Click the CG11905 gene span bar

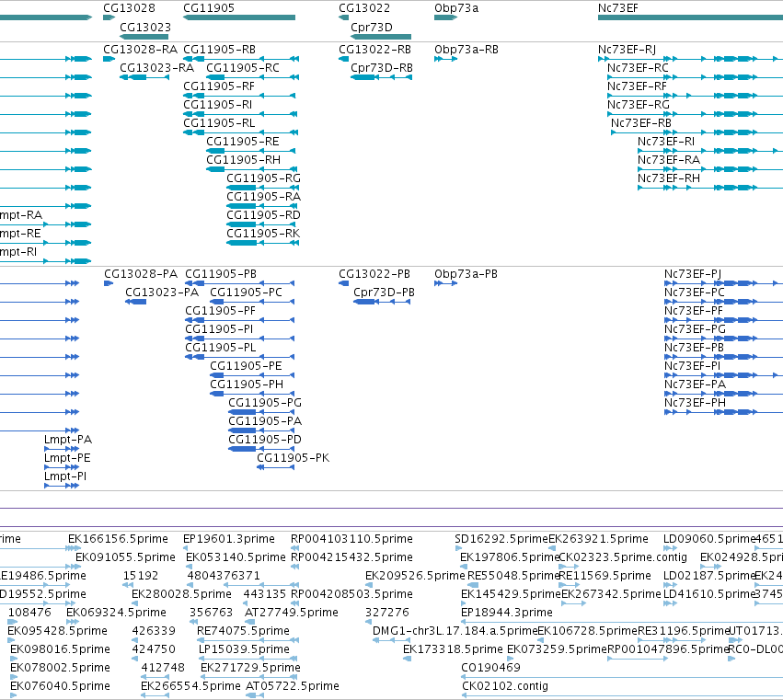click(x=239, y=17)
